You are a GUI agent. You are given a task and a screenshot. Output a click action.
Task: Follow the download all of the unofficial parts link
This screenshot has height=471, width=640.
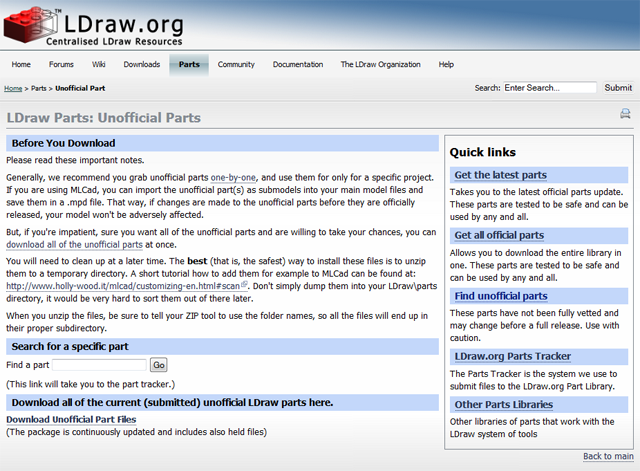pyautogui.click(x=74, y=245)
